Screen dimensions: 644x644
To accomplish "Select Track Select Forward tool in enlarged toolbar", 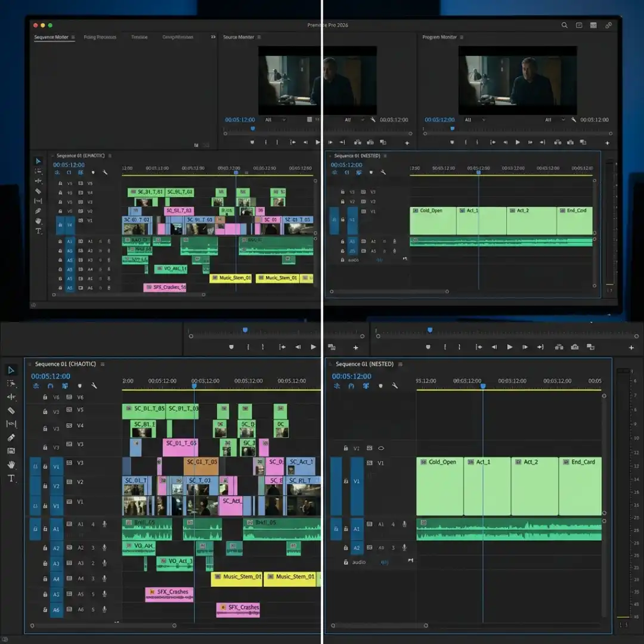I will (x=11, y=383).
